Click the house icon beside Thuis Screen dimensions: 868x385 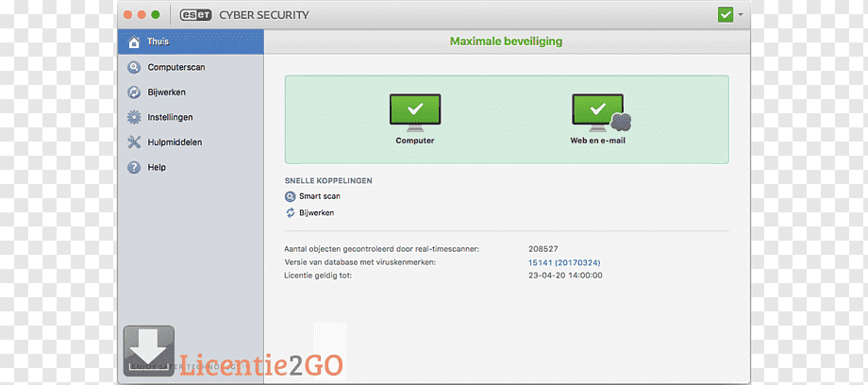133,42
